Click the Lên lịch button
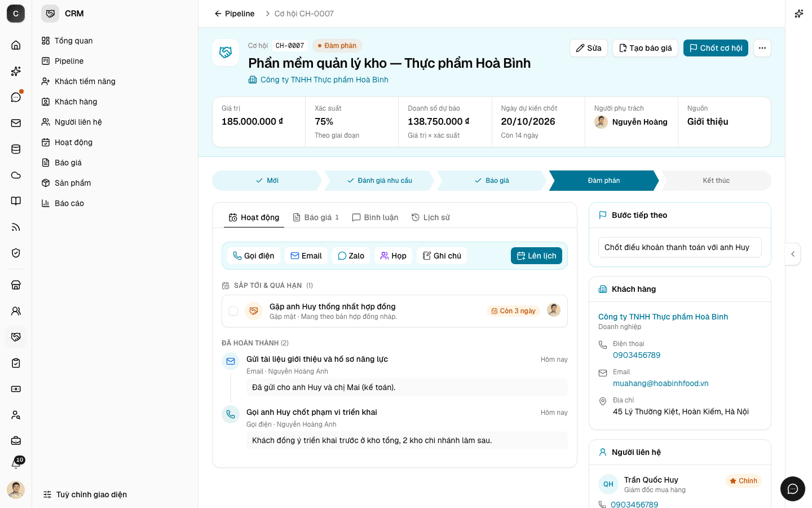 536,256
